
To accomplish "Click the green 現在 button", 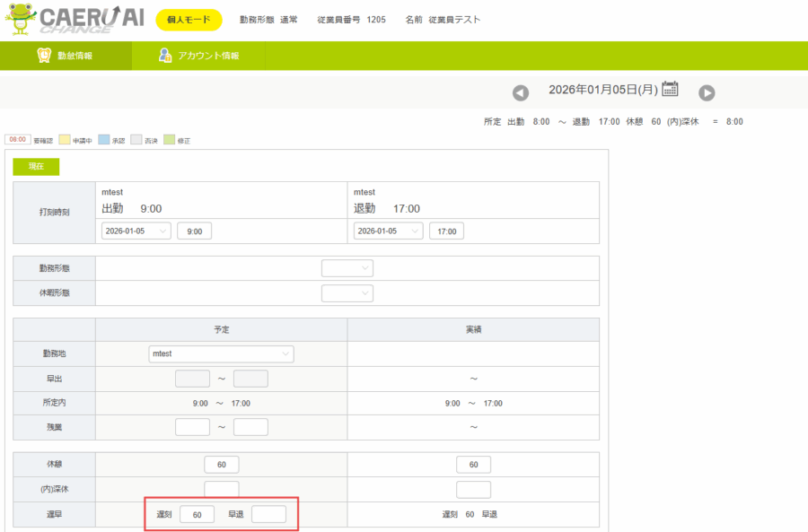I will point(36,167).
